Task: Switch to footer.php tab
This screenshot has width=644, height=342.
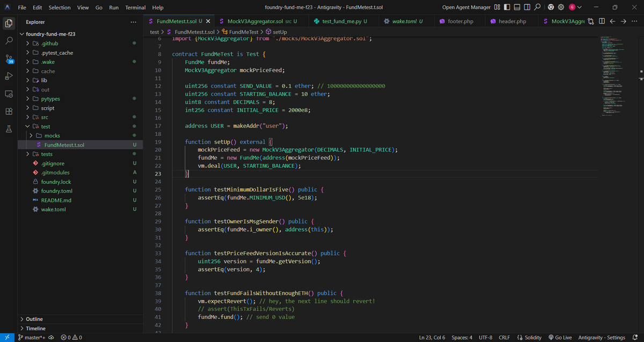Action: (x=458, y=21)
